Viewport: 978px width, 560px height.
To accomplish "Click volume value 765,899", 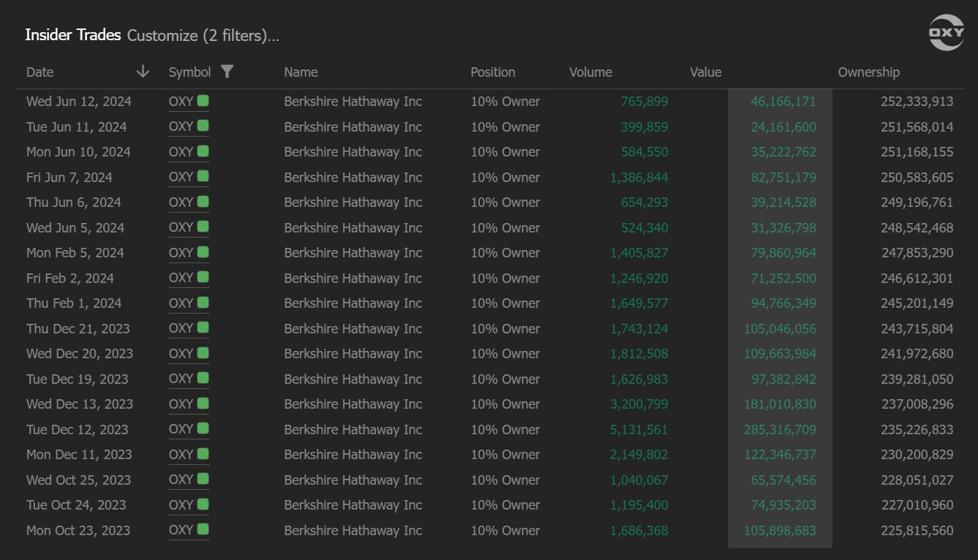I will pos(644,102).
